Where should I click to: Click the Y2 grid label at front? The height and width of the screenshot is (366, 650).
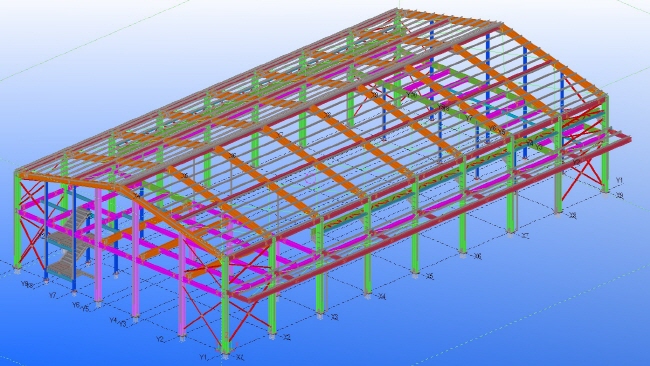click(160, 339)
